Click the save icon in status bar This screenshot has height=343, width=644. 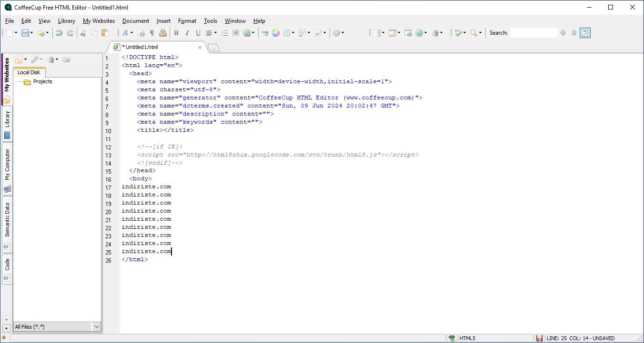coord(540,338)
